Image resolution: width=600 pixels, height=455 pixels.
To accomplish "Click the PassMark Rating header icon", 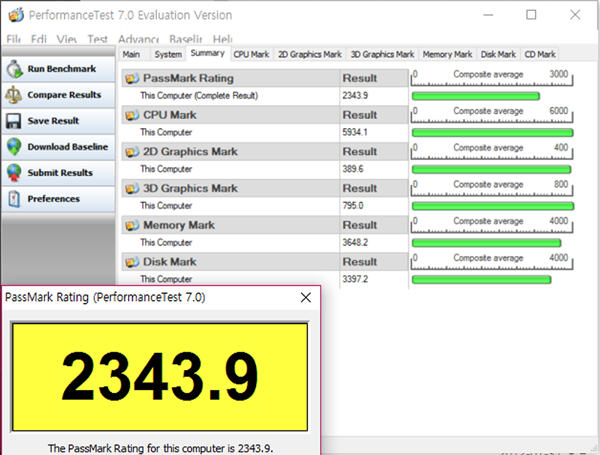I will [x=132, y=78].
